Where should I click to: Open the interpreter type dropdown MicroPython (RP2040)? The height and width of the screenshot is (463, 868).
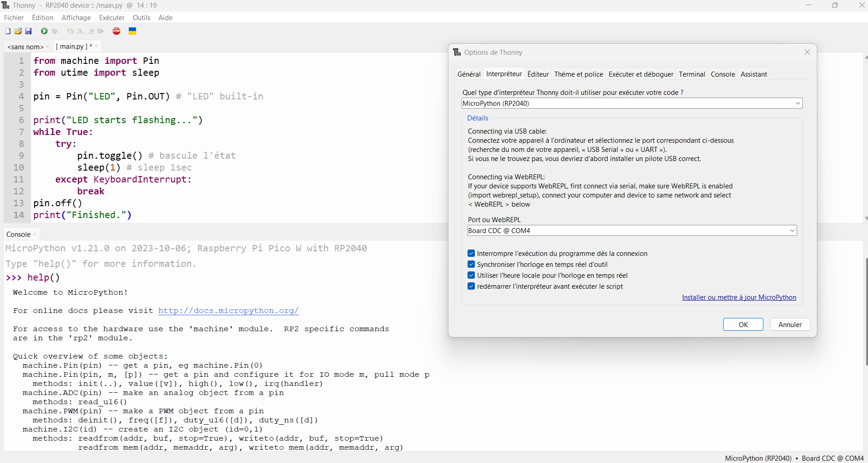pos(632,103)
